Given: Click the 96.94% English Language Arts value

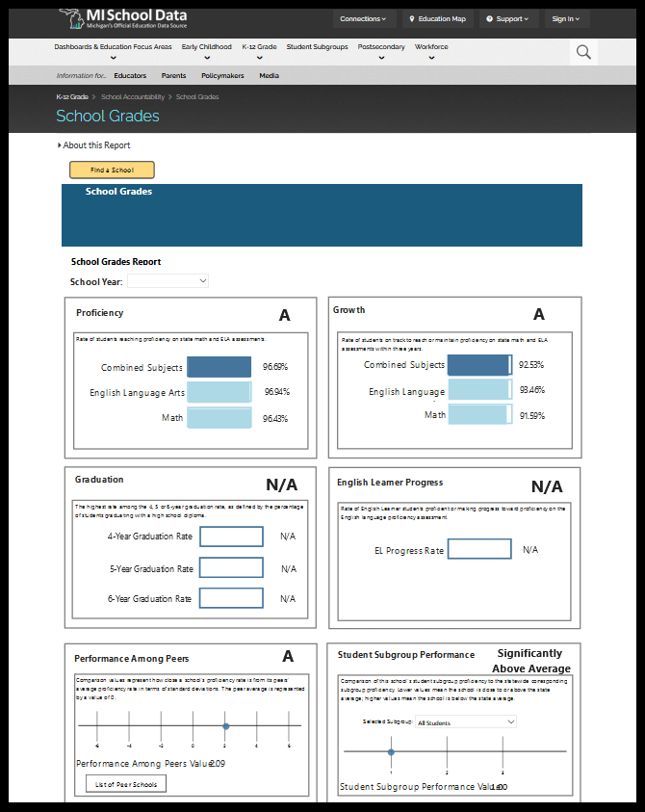Looking at the screenshot, I should pyautogui.click(x=277, y=391).
